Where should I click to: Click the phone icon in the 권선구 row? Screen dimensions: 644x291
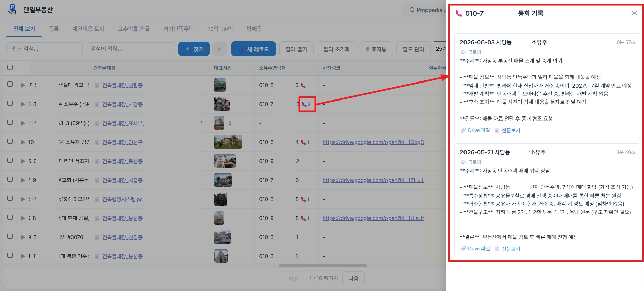[x=303, y=142]
